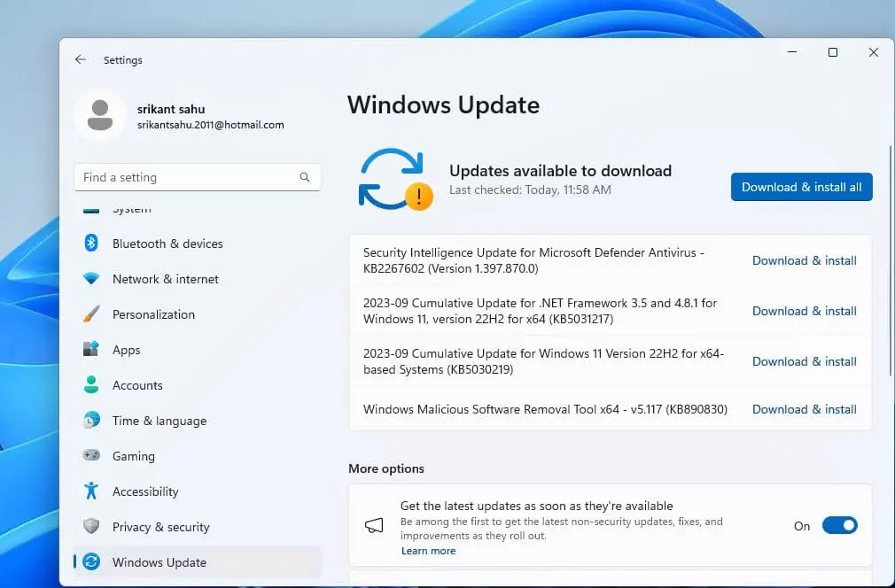895x588 pixels.
Task: Select the Network & internet Wi-Fi icon
Action: point(91,279)
